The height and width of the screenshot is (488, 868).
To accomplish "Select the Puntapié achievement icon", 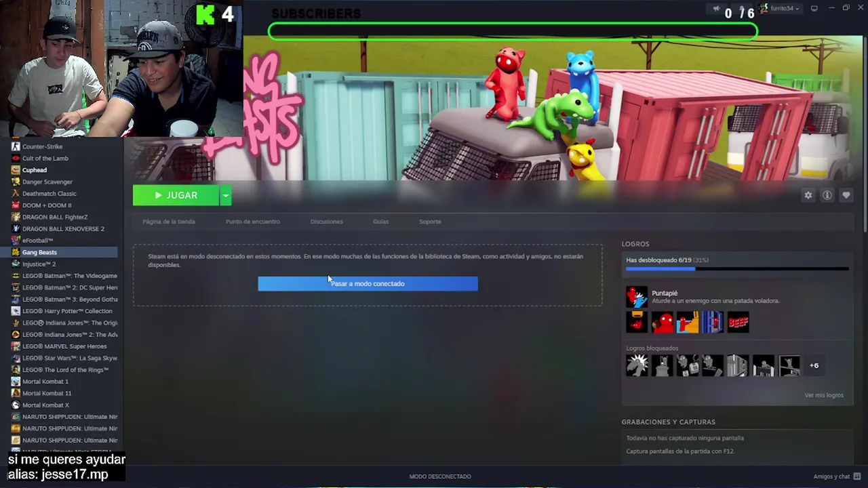I will (636, 297).
